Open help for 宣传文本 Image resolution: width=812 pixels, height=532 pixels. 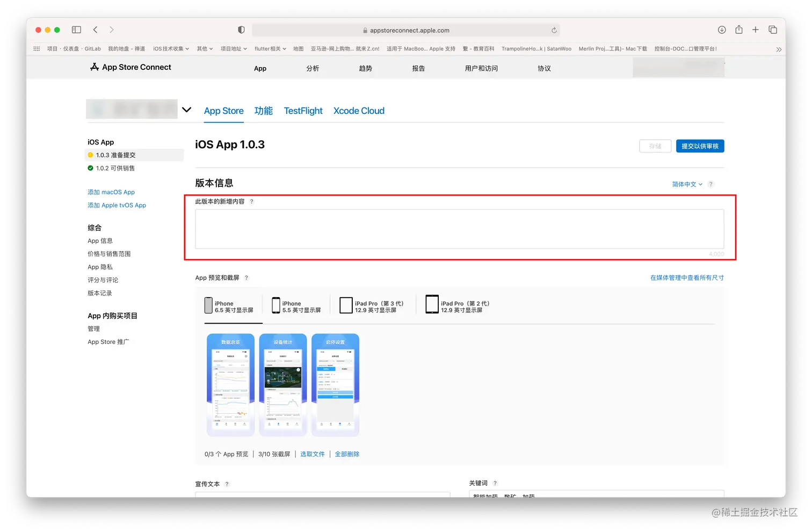coord(227,484)
